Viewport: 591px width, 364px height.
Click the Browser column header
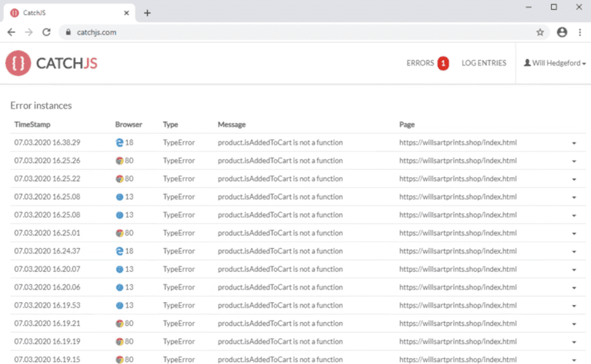[129, 125]
